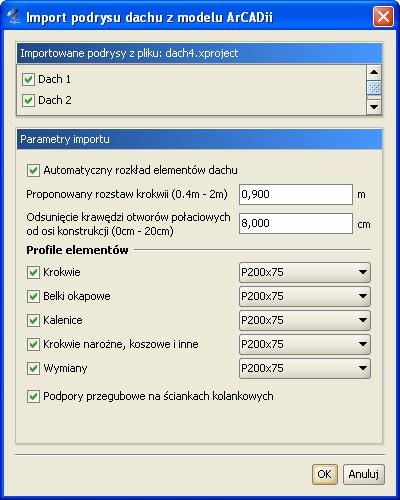Click the ArCADia app icon in title bar
Viewport: 400px width, 500px height.
pos(14,17)
